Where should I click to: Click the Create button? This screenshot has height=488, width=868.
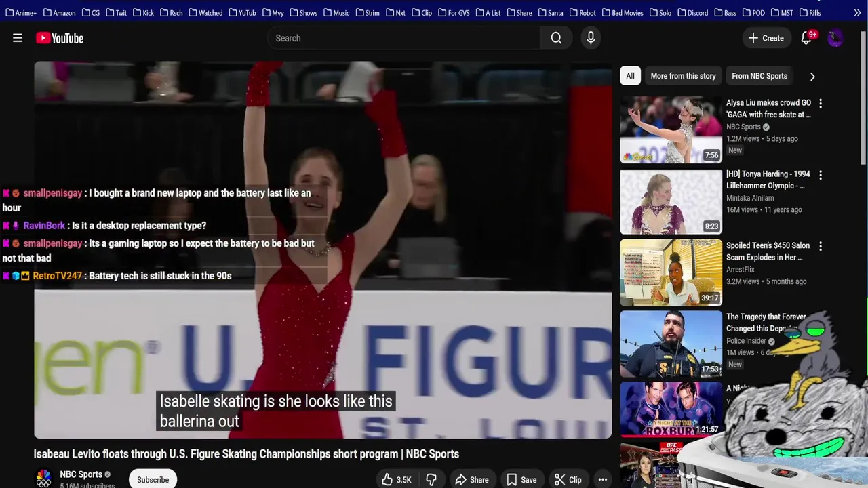(x=766, y=38)
